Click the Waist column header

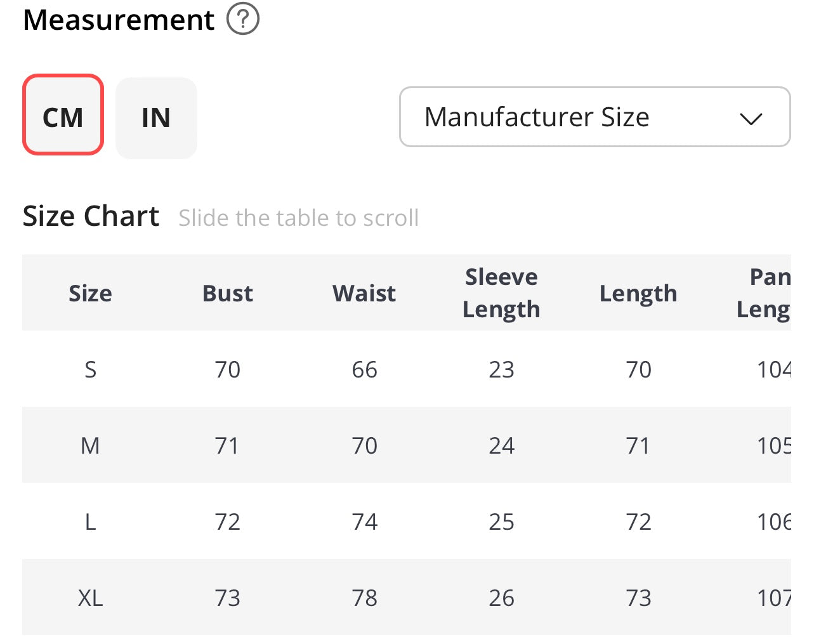(364, 293)
